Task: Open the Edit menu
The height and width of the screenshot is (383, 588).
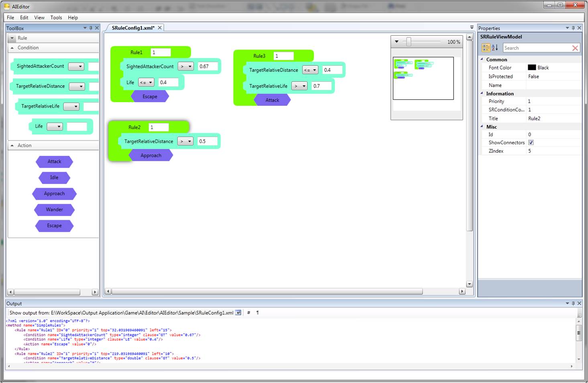Action: (x=24, y=18)
